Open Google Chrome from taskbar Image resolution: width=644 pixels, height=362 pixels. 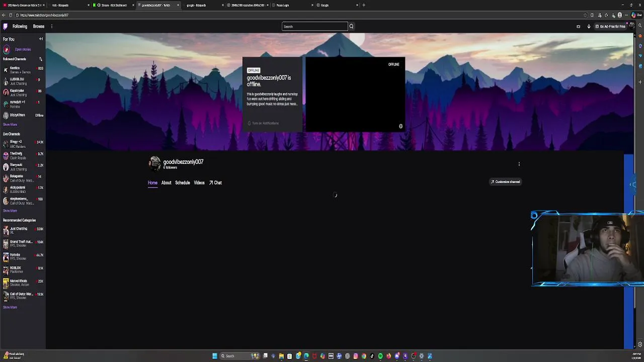[364, 356]
